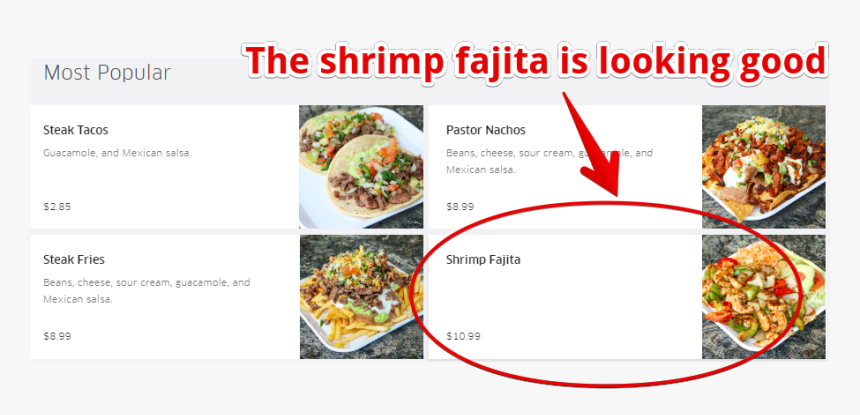
Task: Select the Steak Tacos item title
Action: pyautogui.click(x=76, y=130)
